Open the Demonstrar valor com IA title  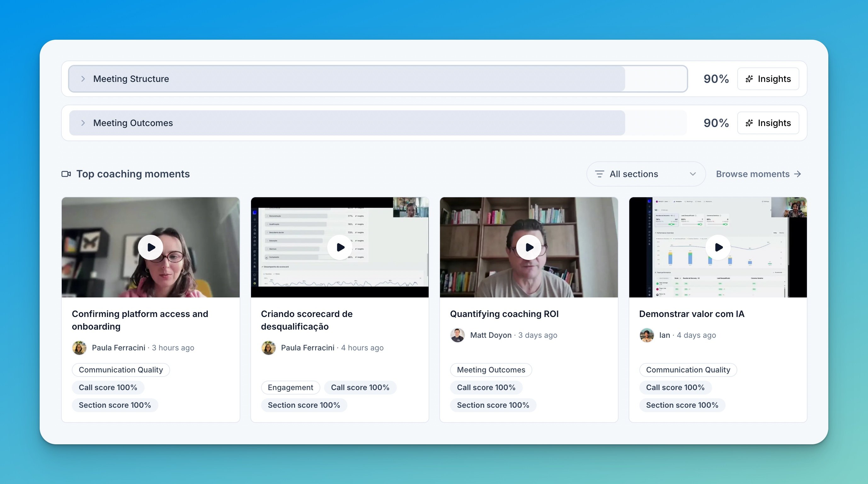click(692, 314)
